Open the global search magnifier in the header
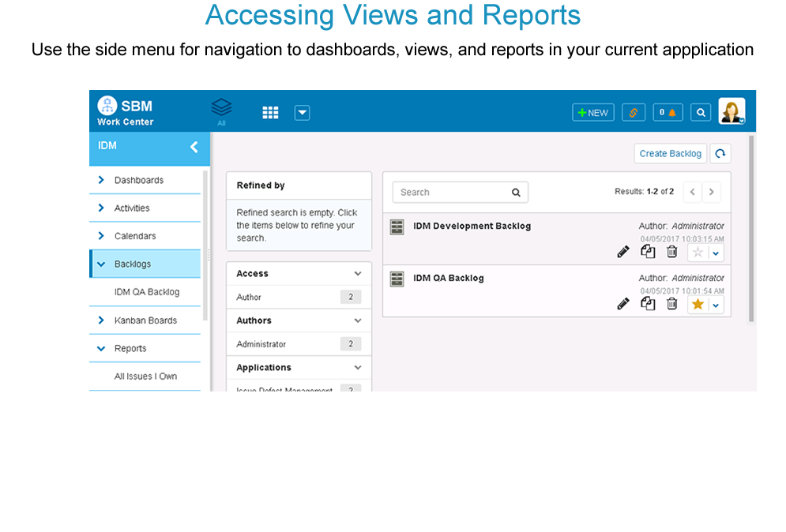786x532 pixels. 701,113
